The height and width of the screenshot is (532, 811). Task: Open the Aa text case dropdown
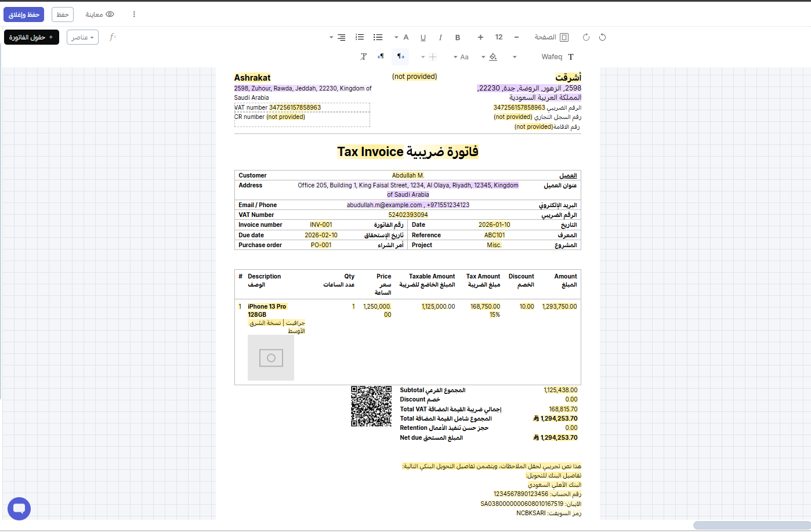(461, 57)
